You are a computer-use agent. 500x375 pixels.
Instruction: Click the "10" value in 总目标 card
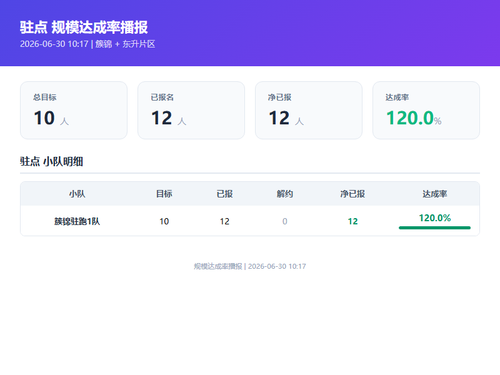(44, 118)
